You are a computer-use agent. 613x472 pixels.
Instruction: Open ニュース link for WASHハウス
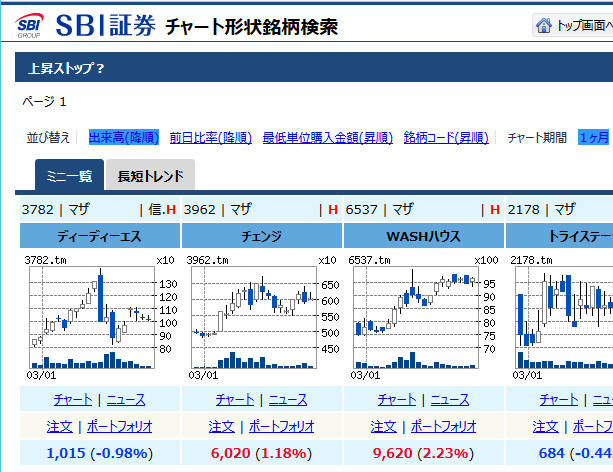450,400
